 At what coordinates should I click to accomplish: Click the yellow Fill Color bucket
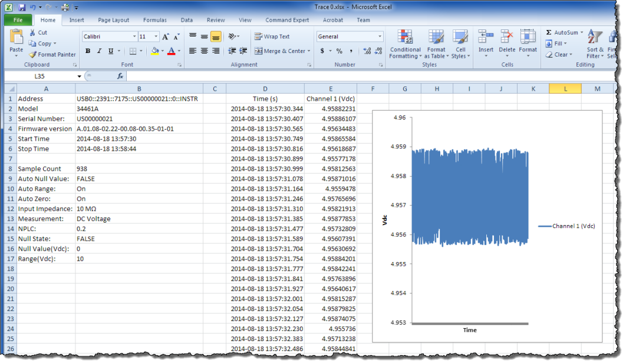pyautogui.click(x=155, y=51)
